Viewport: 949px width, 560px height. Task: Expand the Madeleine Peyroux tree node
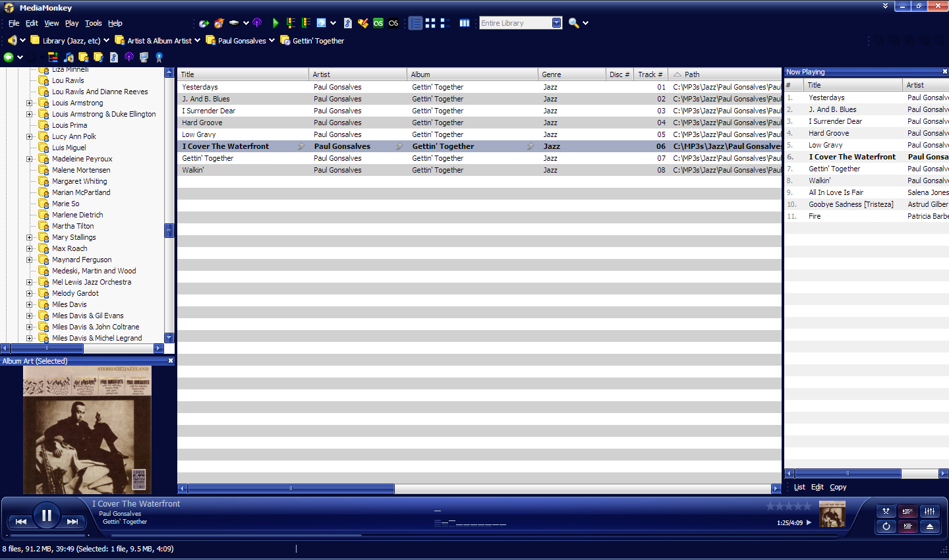(x=29, y=159)
